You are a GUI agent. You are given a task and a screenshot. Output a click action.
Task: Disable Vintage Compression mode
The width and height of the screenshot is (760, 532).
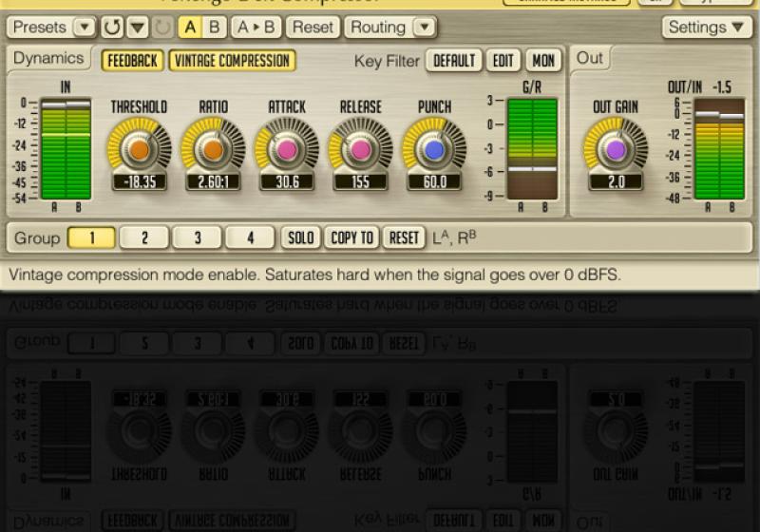click(x=232, y=61)
